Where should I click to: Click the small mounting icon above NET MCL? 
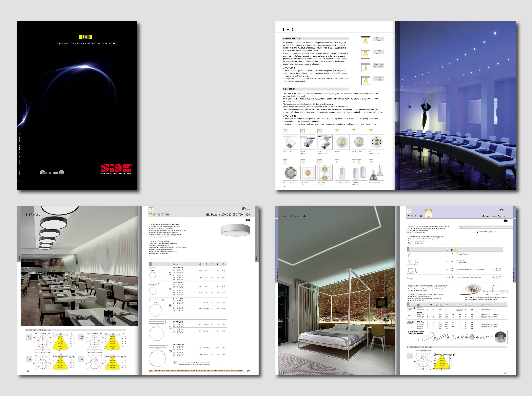pos(337,131)
